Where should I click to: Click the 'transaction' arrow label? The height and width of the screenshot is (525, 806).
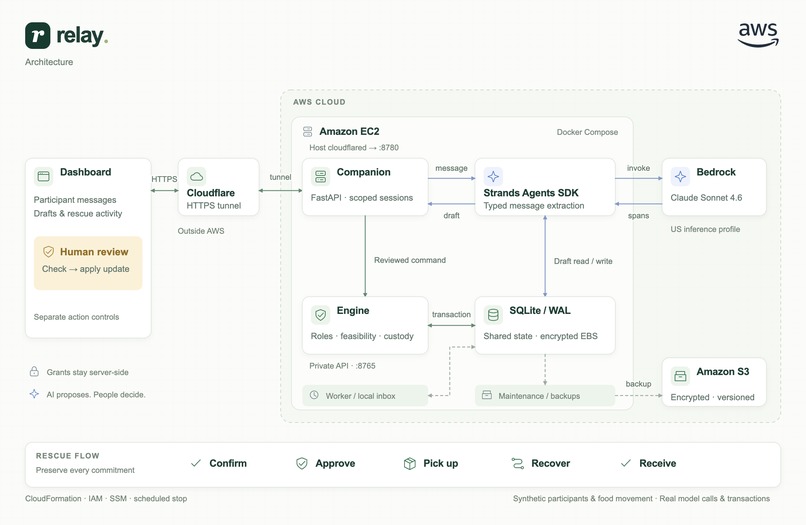[451, 314]
